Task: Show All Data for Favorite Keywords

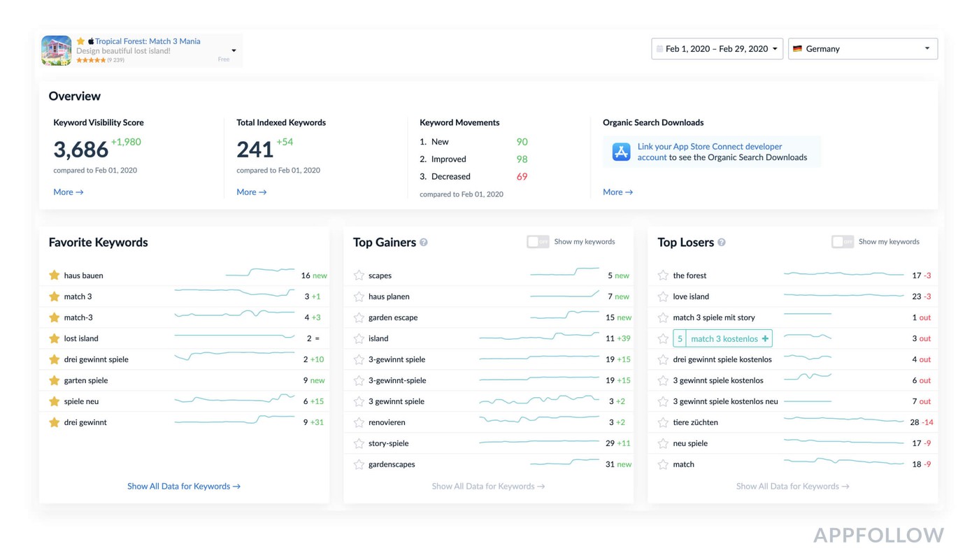Action: (183, 487)
